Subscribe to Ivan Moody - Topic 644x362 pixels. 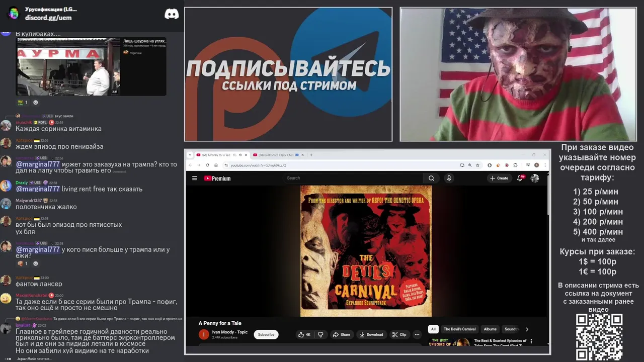(x=266, y=334)
